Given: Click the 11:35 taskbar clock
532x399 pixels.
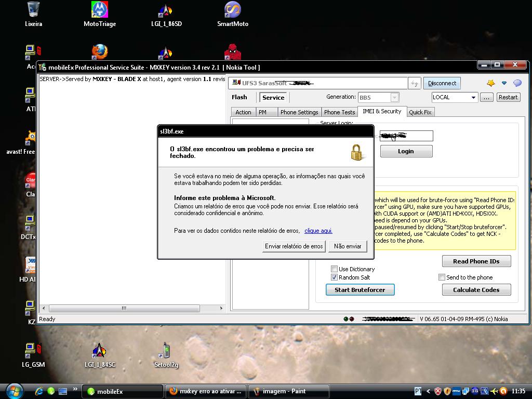Looking at the screenshot, I should pos(518,391).
